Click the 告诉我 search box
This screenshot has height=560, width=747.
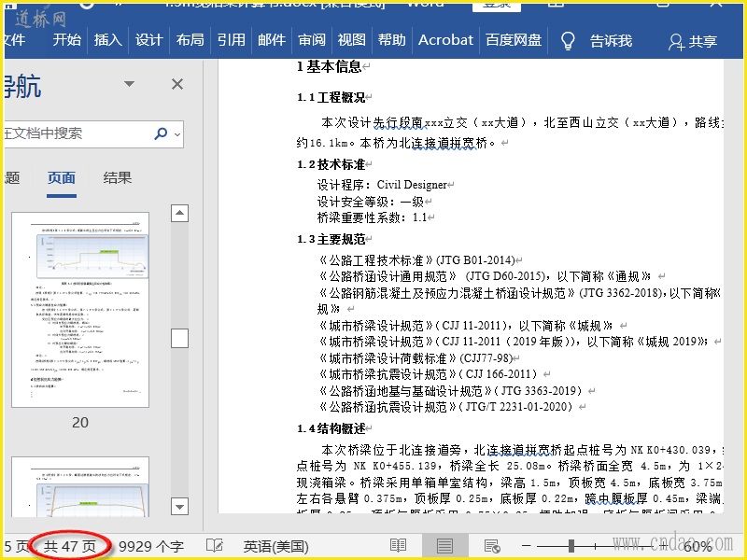(x=612, y=41)
